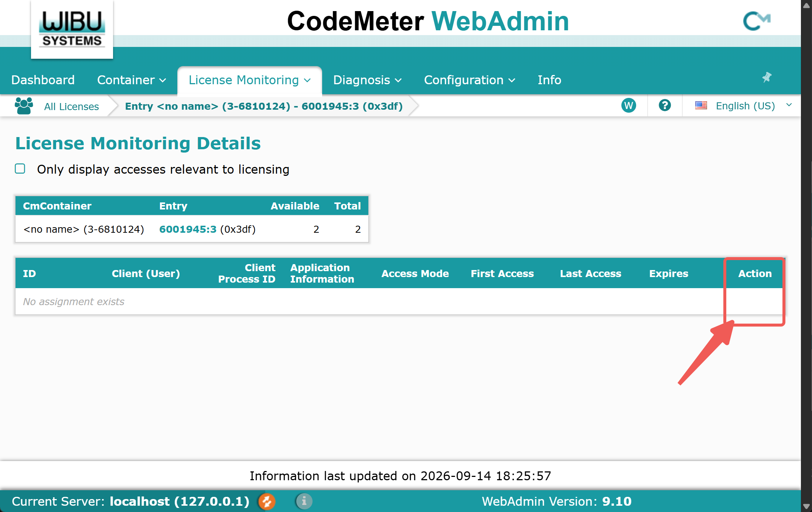Click the Access Mode column header
The image size is (812, 512).
pyautogui.click(x=415, y=274)
